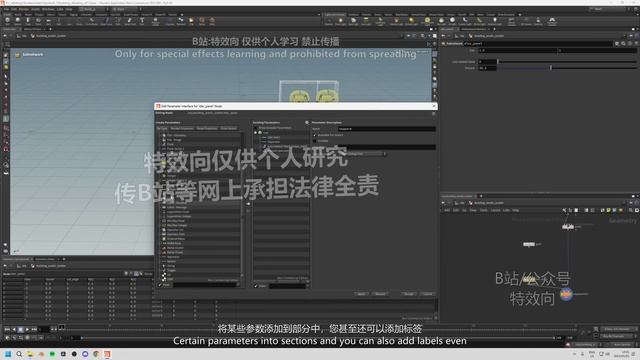The image size is (640, 360).
Task: Open the Assets menu
Action: 36,9
